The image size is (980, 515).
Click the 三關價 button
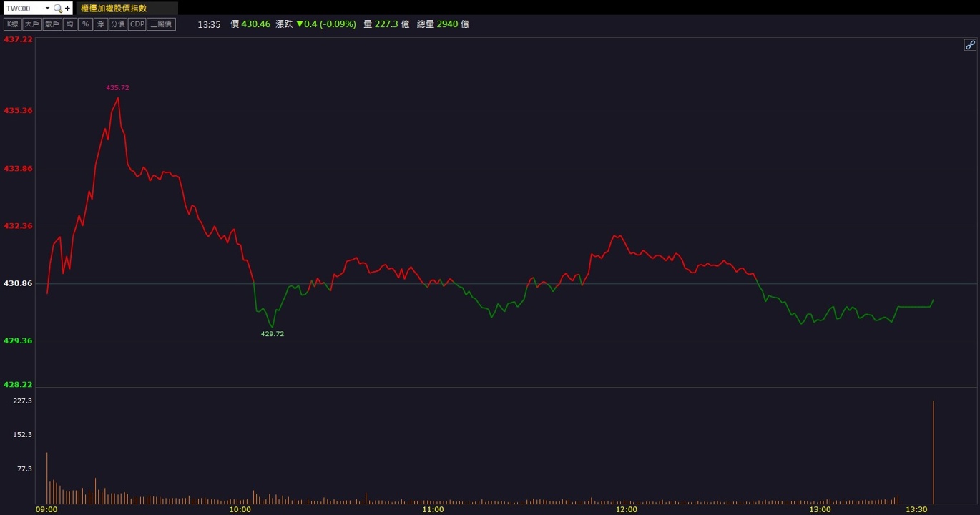[x=161, y=24]
